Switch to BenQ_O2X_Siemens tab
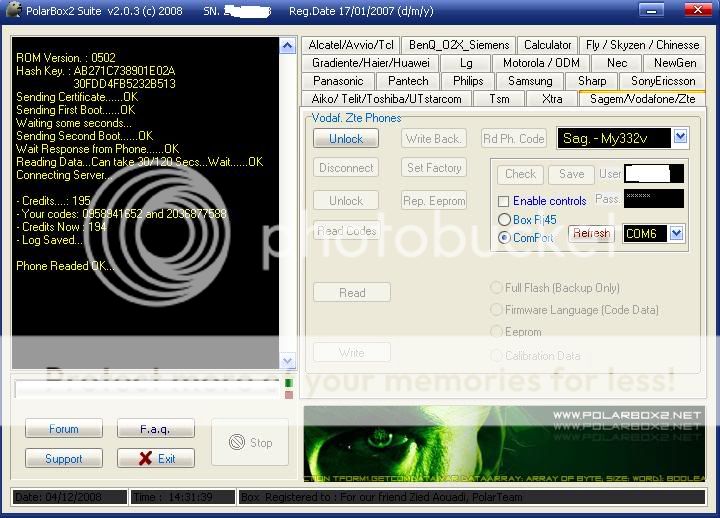 (x=459, y=45)
